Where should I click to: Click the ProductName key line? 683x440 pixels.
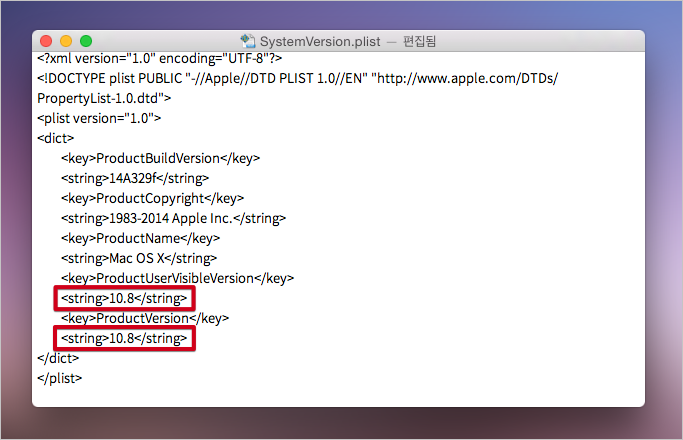click(140, 239)
